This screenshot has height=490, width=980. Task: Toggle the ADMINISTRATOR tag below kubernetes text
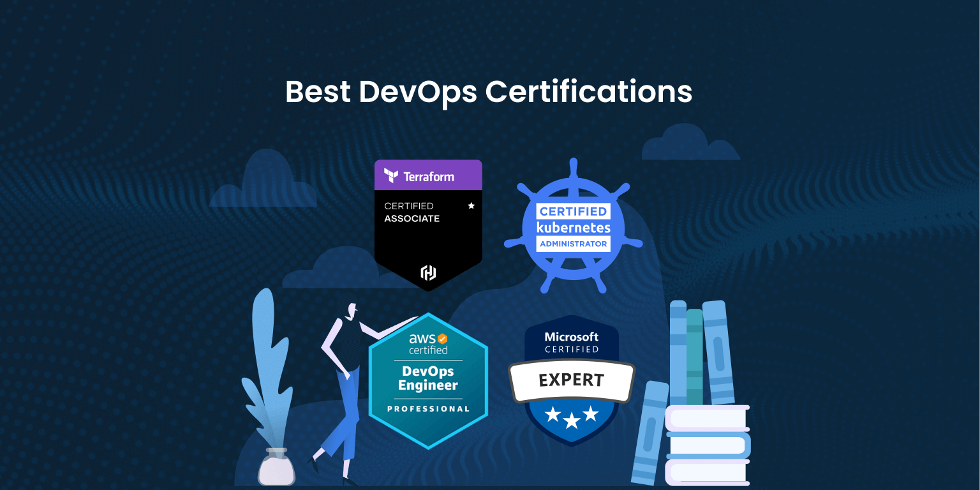pyautogui.click(x=572, y=243)
